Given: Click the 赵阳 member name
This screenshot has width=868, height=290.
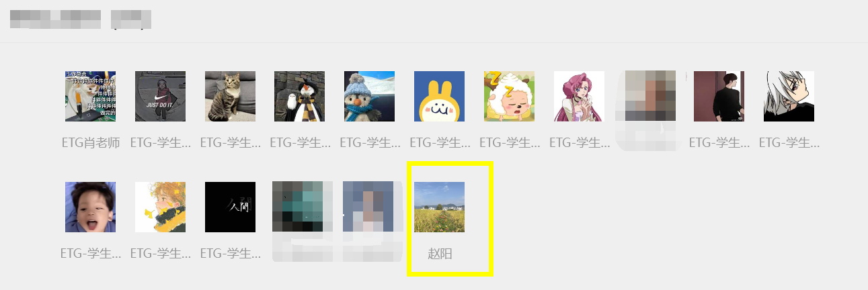Looking at the screenshot, I should [440, 254].
